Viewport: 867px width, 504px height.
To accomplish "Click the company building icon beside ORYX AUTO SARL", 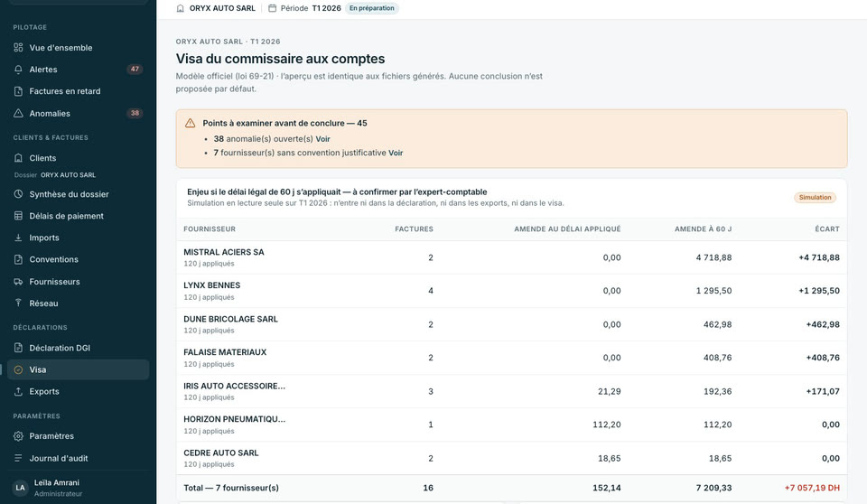I will point(181,8).
